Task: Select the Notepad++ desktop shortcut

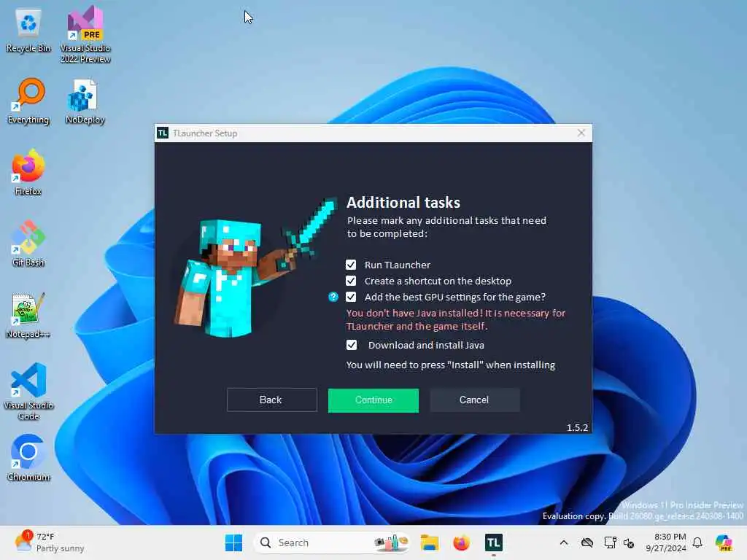Action: [x=28, y=315]
